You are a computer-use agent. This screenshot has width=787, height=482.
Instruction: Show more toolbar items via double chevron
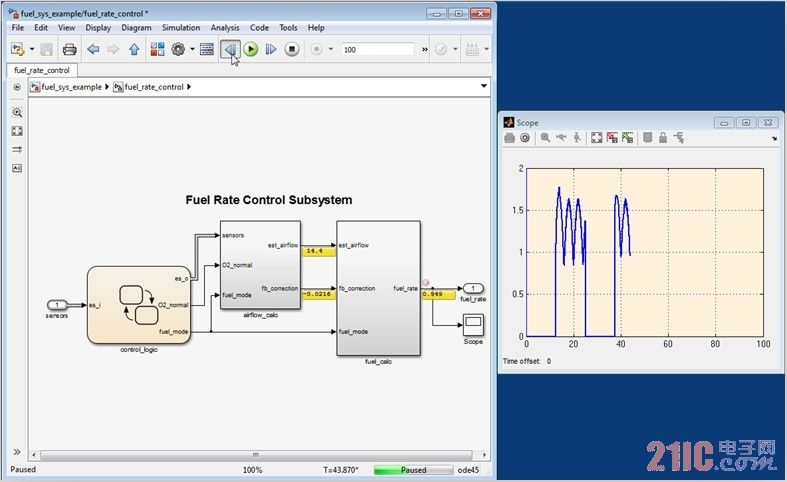[x=425, y=49]
